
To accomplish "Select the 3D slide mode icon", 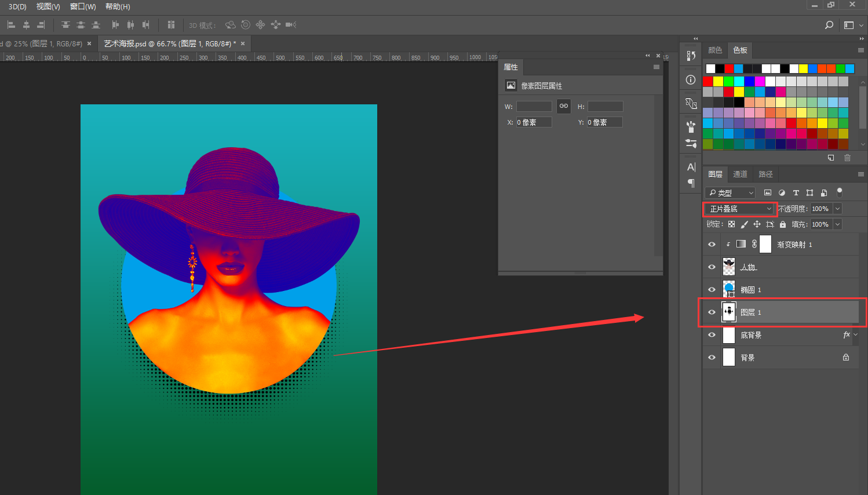I will tap(275, 25).
